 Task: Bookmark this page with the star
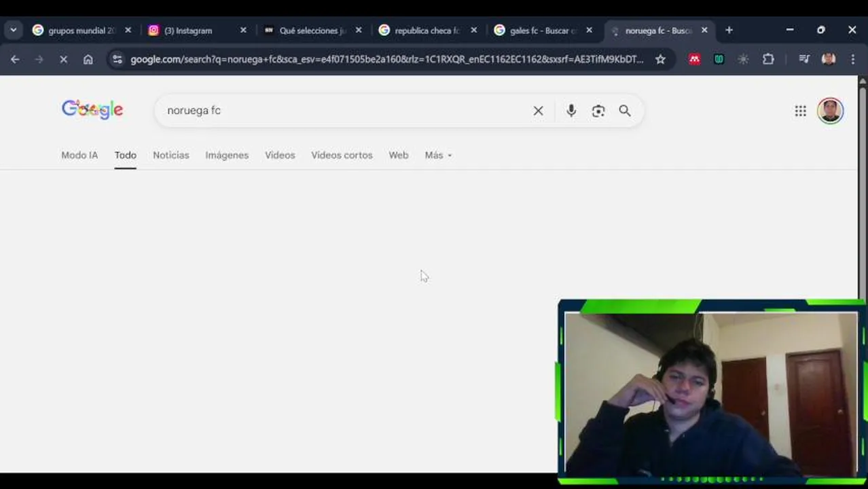[660, 60]
